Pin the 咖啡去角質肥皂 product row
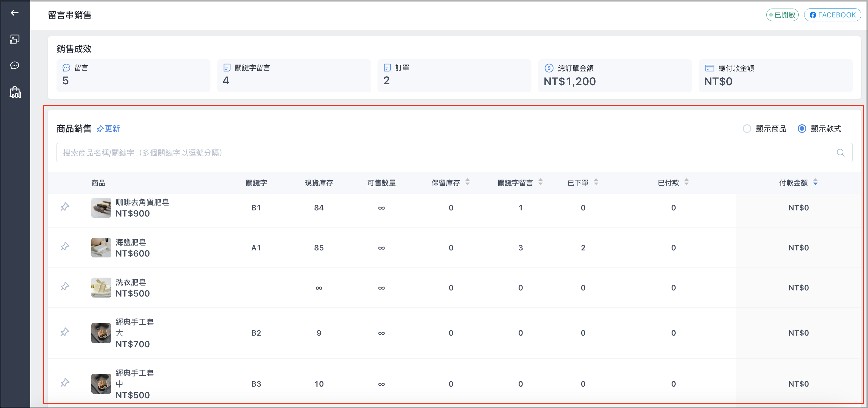Viewport: 868px width, 408px height. (65, 206)
